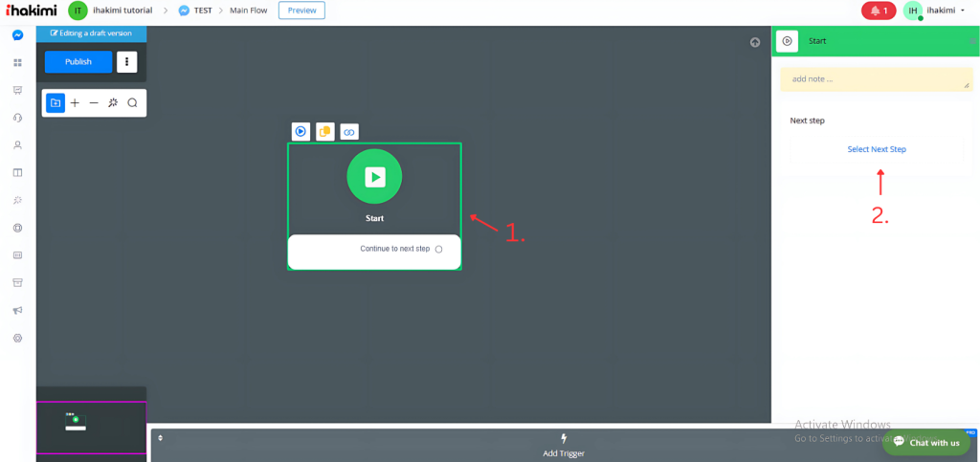
Task: Open the three-dot menu beside Publish
Action: (x=127, y=62)
